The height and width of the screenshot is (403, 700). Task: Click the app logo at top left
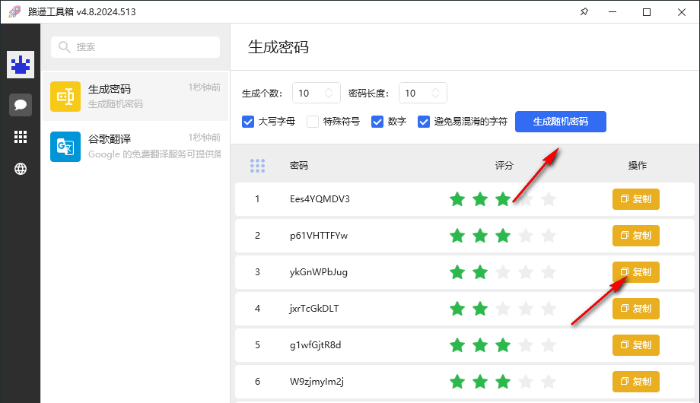[20, 65]
